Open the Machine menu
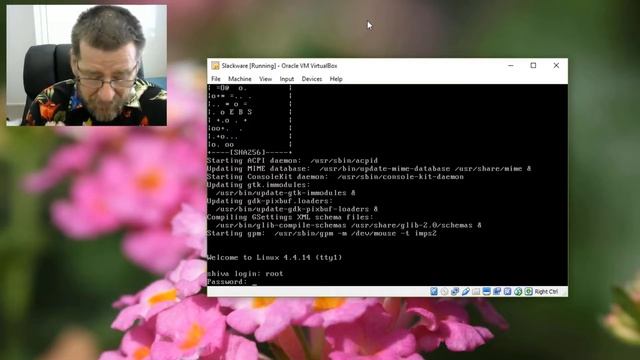 [240, 79]
